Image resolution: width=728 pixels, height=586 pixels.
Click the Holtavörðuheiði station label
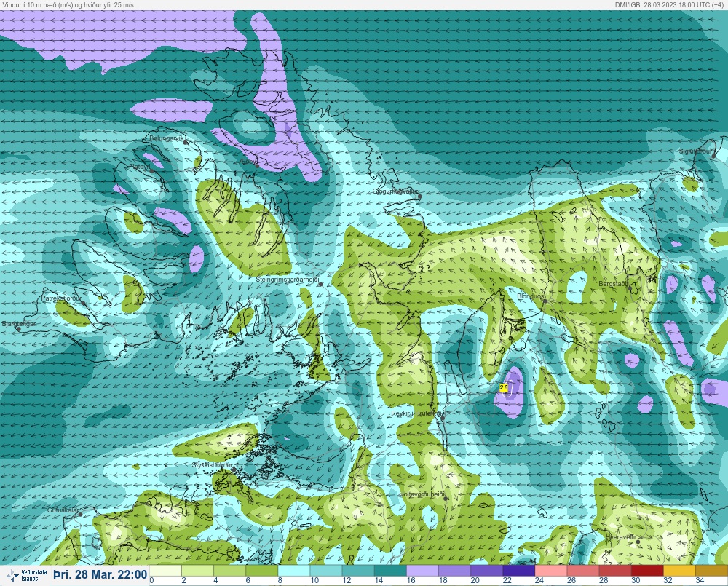422,494
